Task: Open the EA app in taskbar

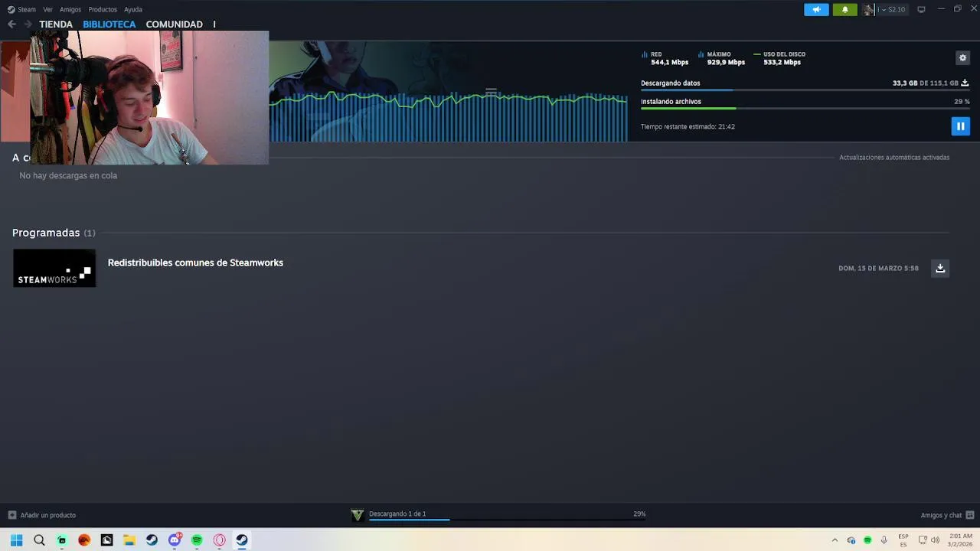Action: 84,540
